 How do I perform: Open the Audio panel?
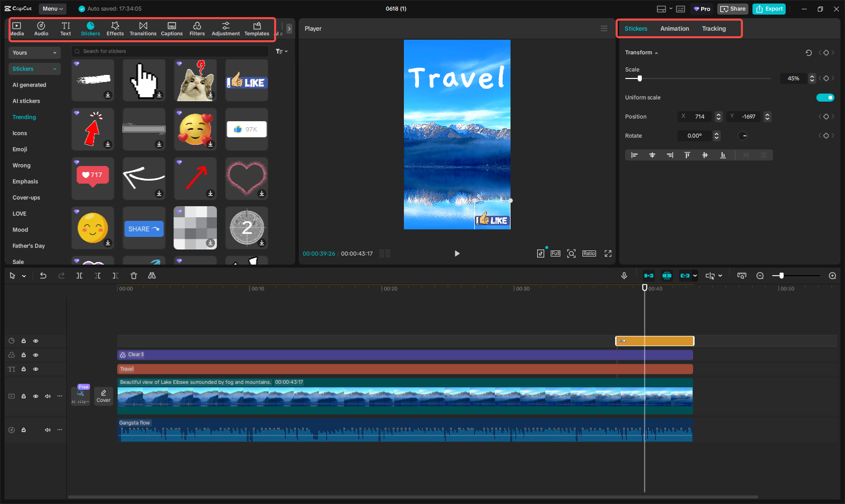[x=41, y=28]
